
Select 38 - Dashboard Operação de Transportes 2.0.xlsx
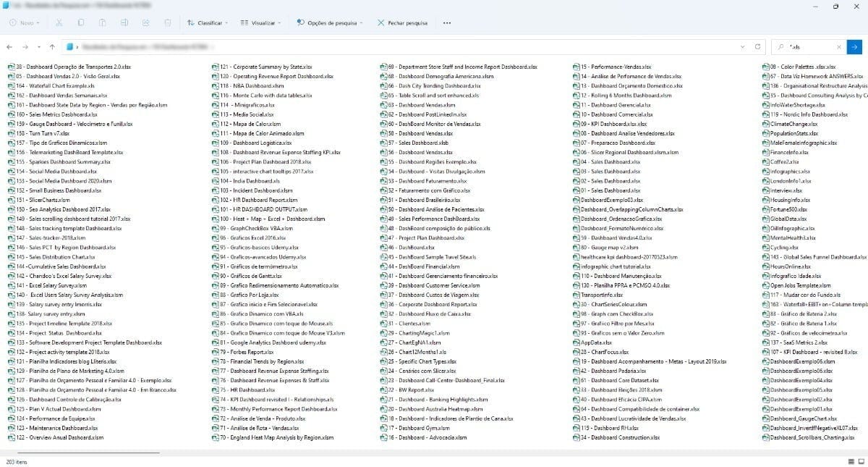pyautogui.click(x=69, y=67)
